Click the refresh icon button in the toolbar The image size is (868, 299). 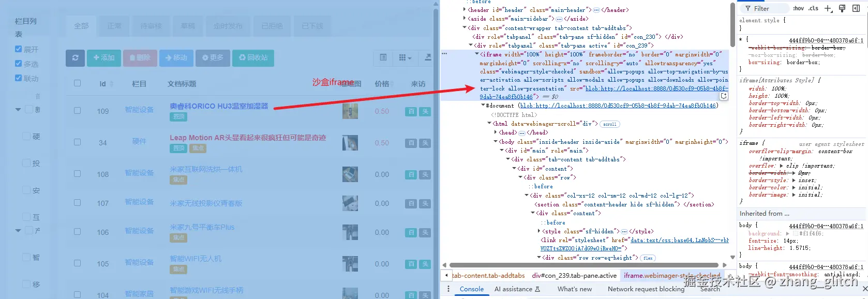pyautogui.click(x=75, y=58)
